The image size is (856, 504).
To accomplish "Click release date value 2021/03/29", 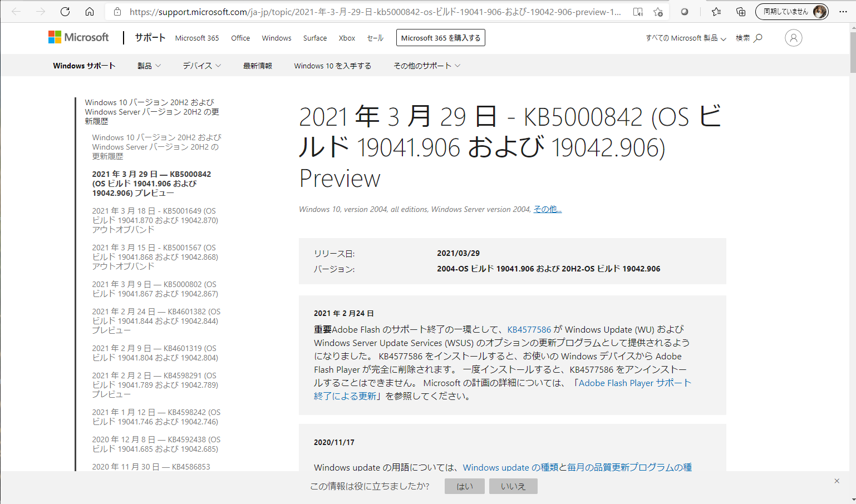I will (x=458, y=253).
